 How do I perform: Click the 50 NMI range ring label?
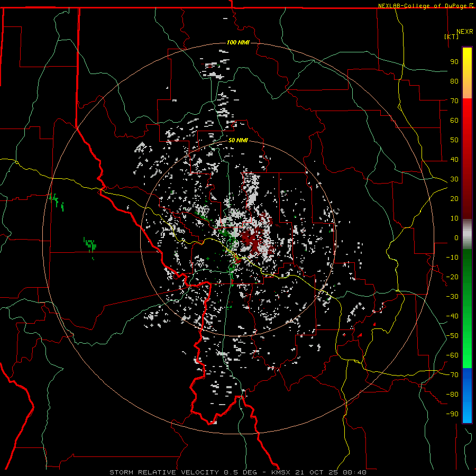[238, 140]
